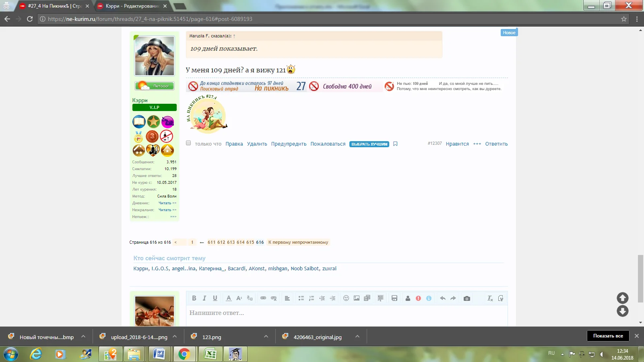The width and height of the screenshot is (644, 362).
Task: Click the blue info icon in toolbar
Action: pyautogui.click(x=429, y=298)
